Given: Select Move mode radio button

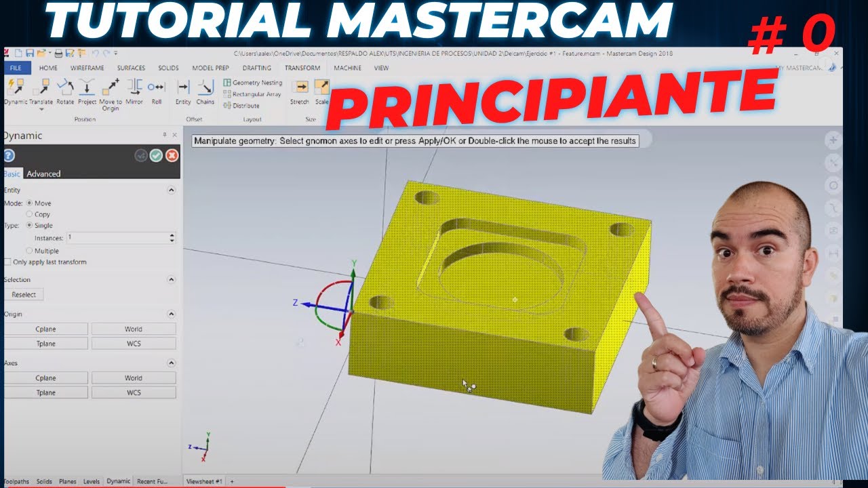Looking at the screenshot, I should 29,203.
